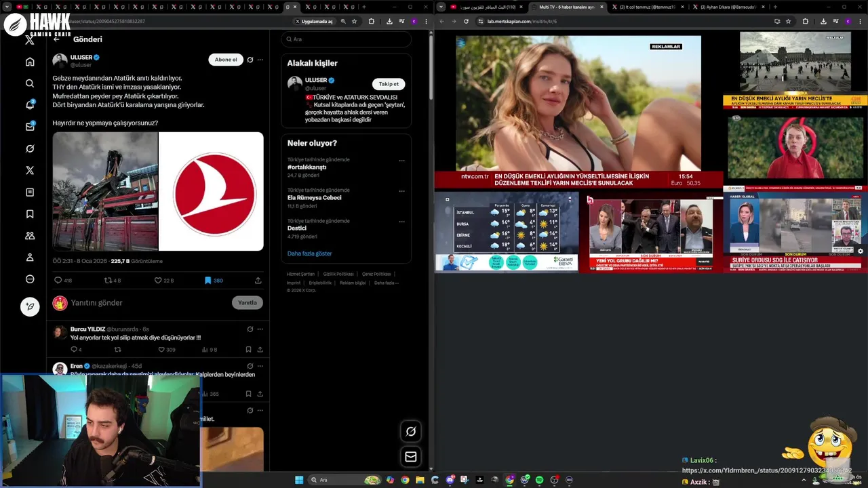Bookmark Burcu YILDIZ's reply
Image resolution: width=868 pixels, height=488 pixels.
pyautogui.click(x=248, y=350)
